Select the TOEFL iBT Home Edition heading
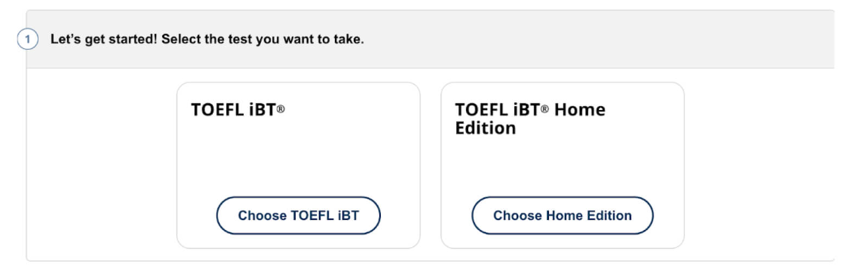 (529, 119)
